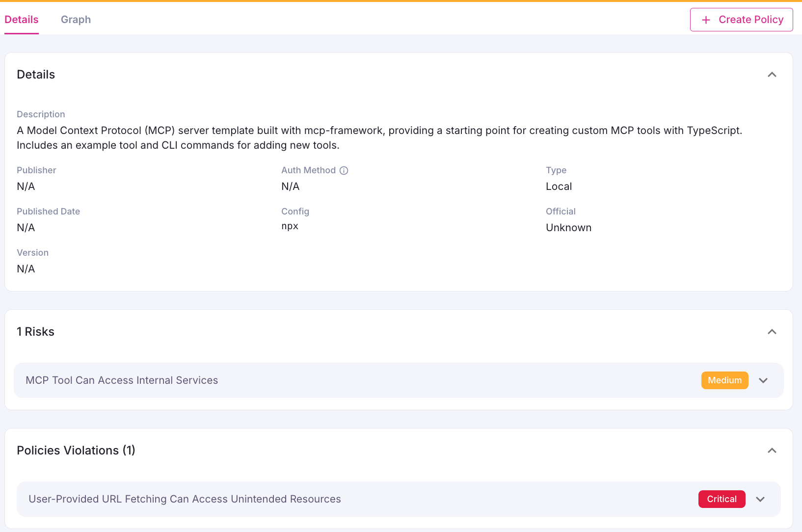The image size is (802, 532).
Task: Click the 'Local' Type value
Action: (x=559, y=186)
